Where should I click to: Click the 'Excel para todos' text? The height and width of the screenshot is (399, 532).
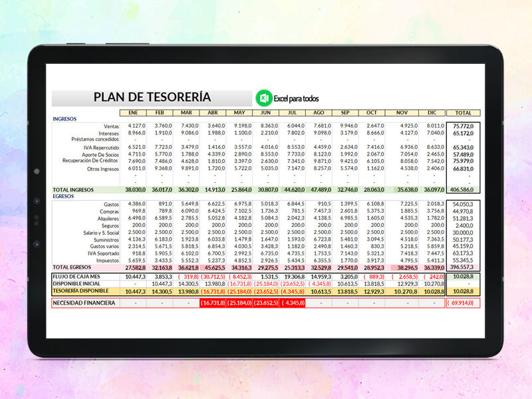tap(296, 98)
